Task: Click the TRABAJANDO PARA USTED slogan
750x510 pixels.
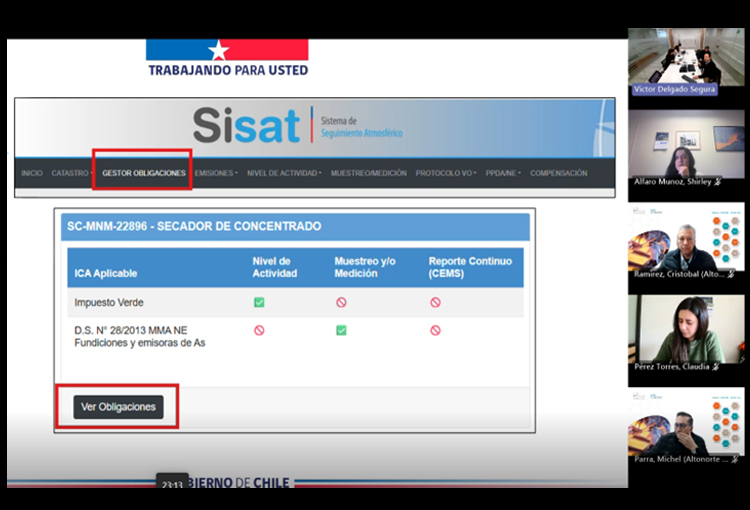Action: click(228, 70)
